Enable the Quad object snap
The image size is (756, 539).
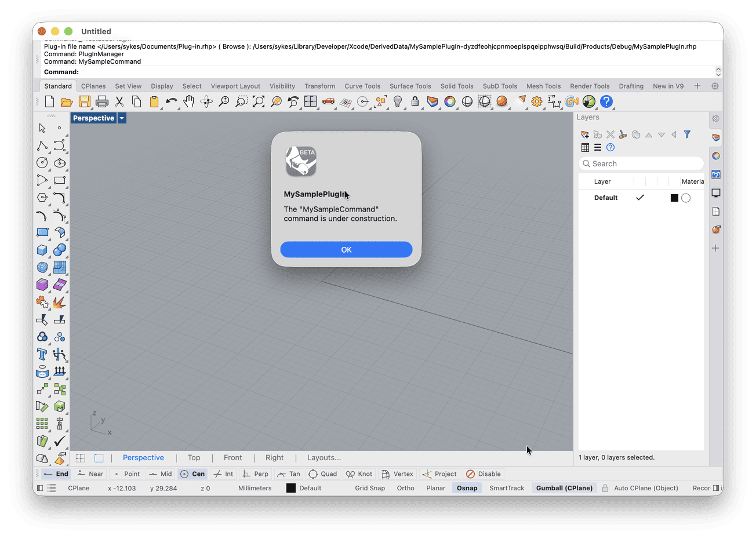[323, 474]
